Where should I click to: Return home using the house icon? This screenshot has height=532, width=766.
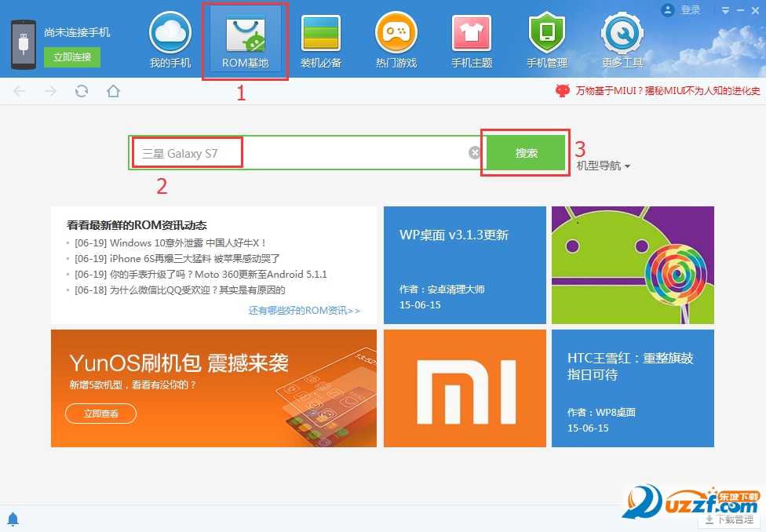point(113,91)
